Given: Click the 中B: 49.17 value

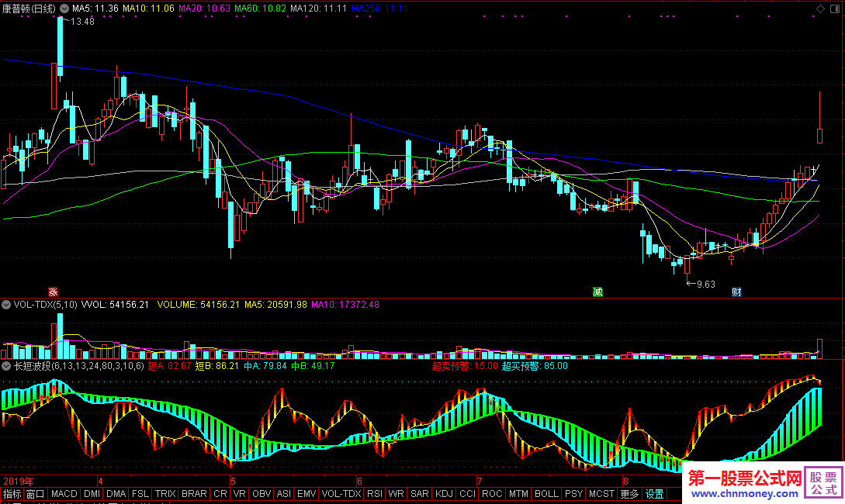Looking at the screenshot, I should pyautogui.click(x=313, y=366).
